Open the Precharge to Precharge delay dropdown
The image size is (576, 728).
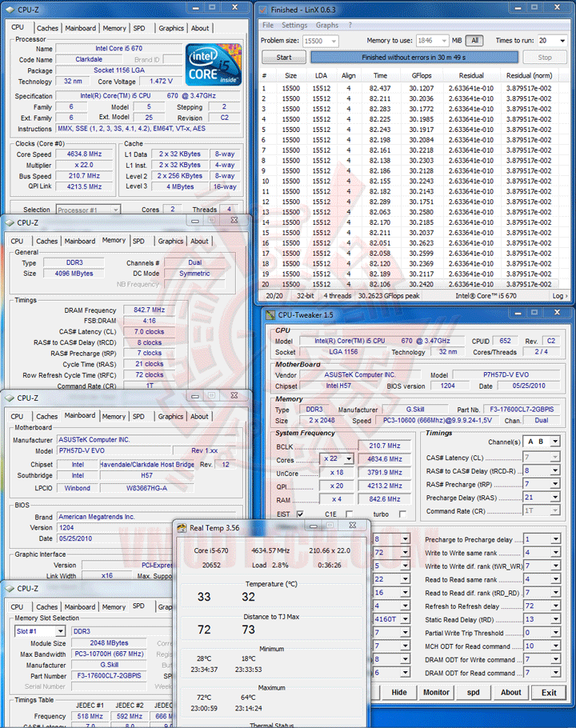point(555,539)
